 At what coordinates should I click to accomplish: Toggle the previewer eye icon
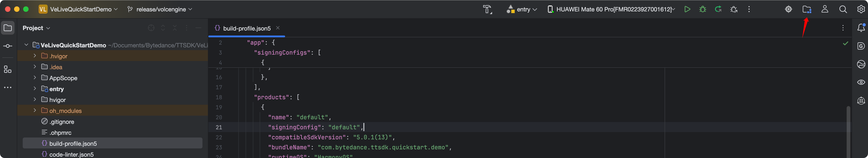[861, 82]
